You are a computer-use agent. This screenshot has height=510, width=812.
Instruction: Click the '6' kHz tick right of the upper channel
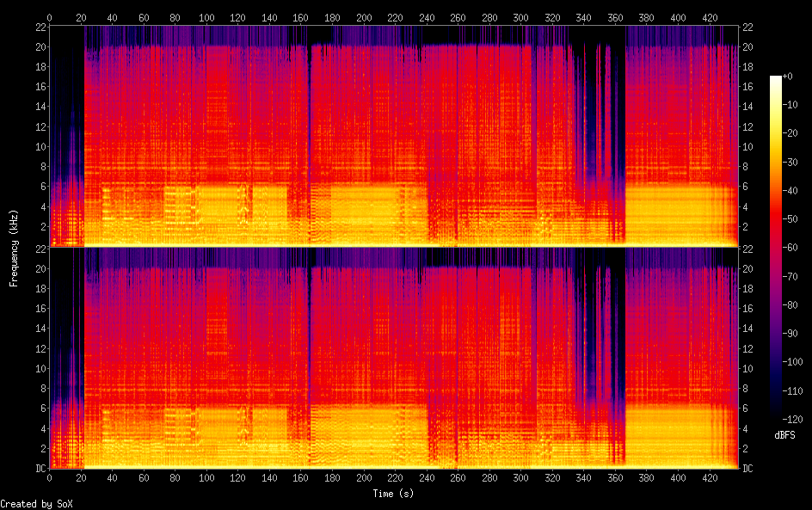click(x=746, y=187)
